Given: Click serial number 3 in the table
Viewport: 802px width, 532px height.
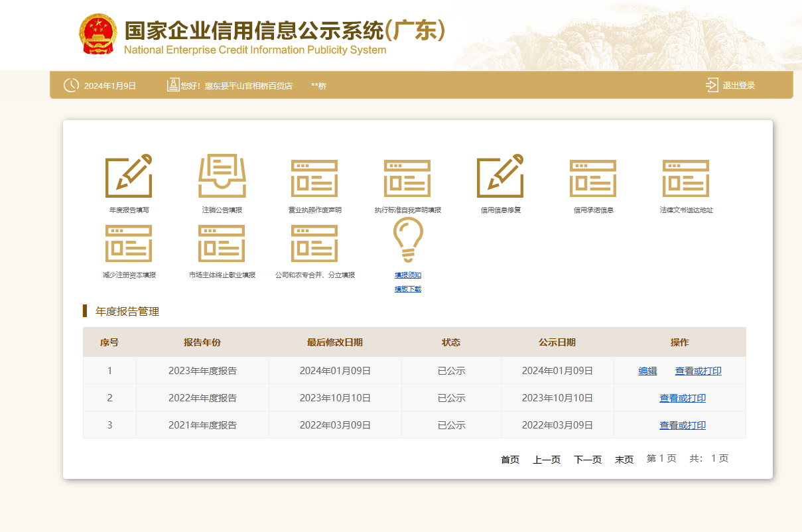Looking at the screenshot, I should tap(109, 425).
